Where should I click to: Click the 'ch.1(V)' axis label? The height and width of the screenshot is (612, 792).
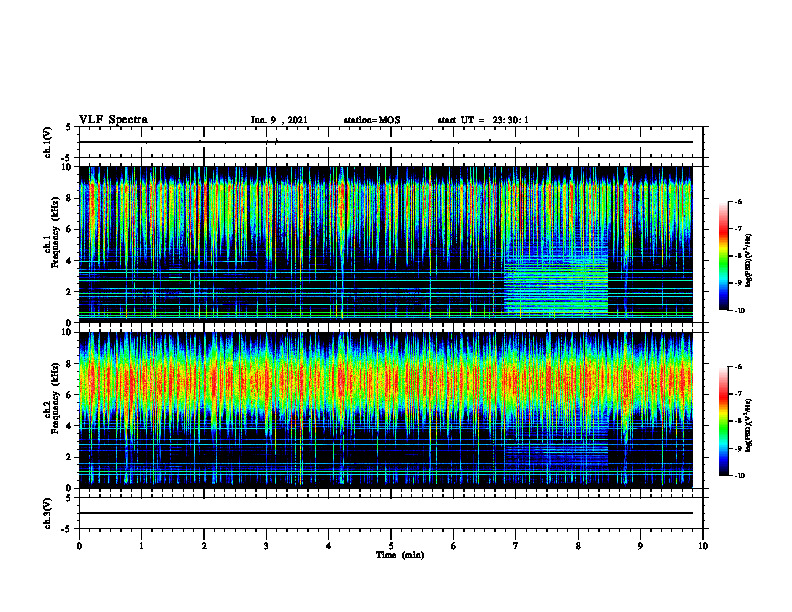coord(47,142)
